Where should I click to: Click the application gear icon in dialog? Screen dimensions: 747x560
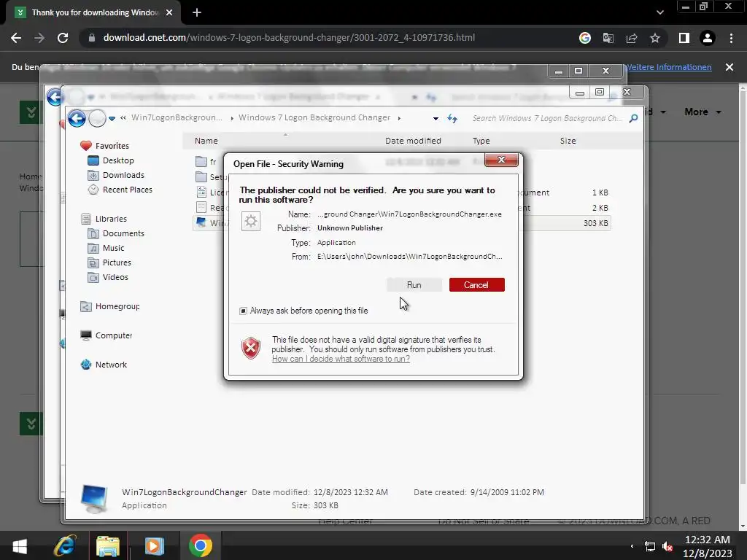click(x=251, y=222)
